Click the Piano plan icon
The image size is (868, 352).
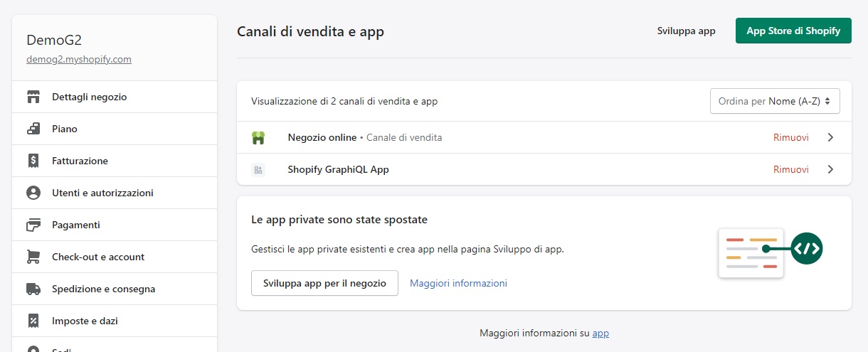33,129
